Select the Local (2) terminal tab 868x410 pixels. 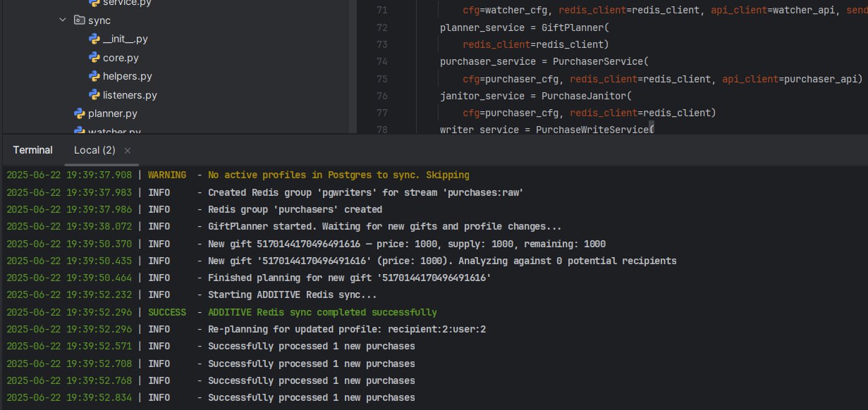94,150
